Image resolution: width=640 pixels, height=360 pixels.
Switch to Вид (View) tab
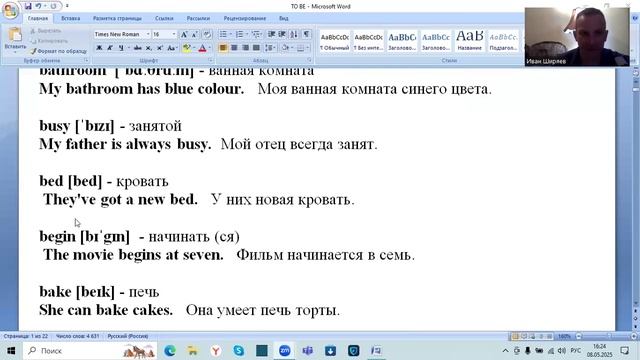point(284,18)
